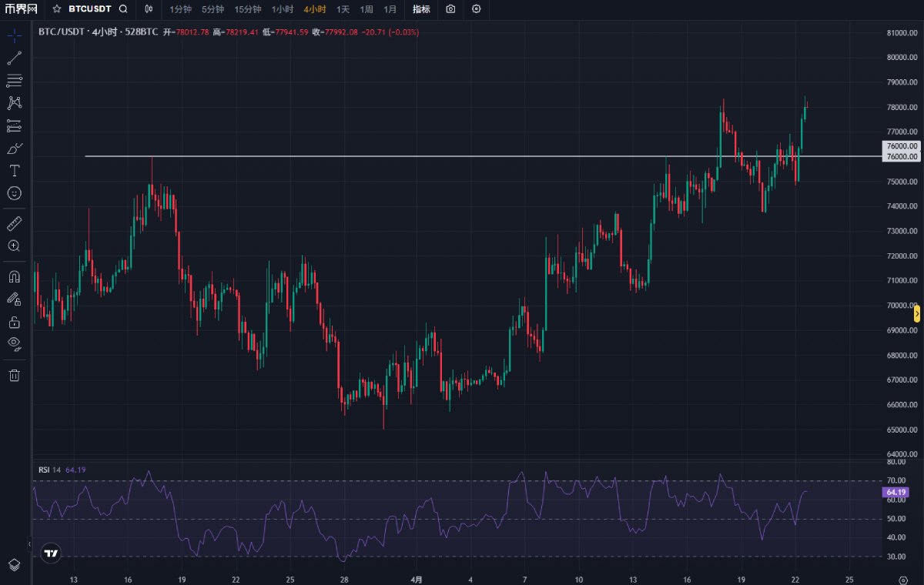
Task: Select the ruler measure tool
Action: 14,223
